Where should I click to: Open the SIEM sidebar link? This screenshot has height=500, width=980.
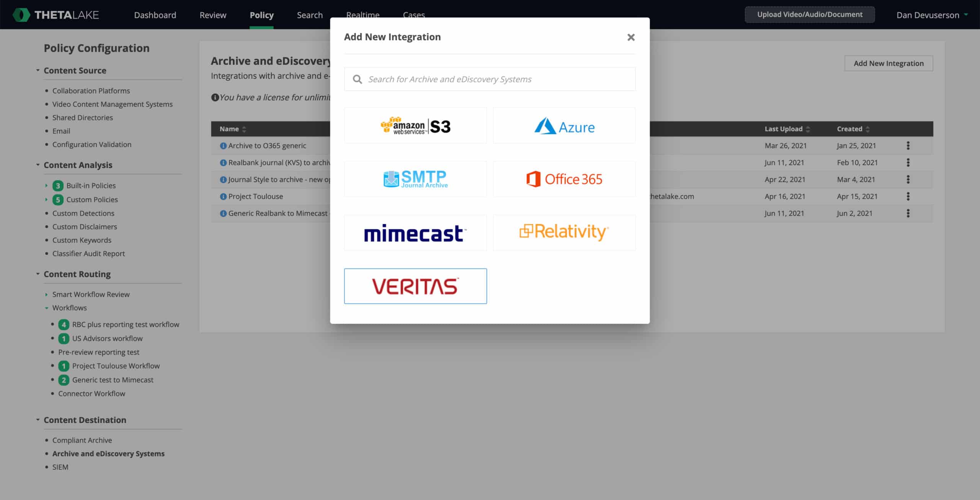click(60, 467)
